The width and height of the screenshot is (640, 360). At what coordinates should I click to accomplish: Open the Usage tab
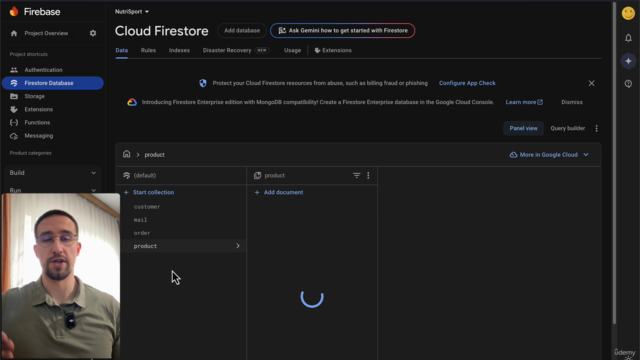pyautogui.click(x=292, y=51)
